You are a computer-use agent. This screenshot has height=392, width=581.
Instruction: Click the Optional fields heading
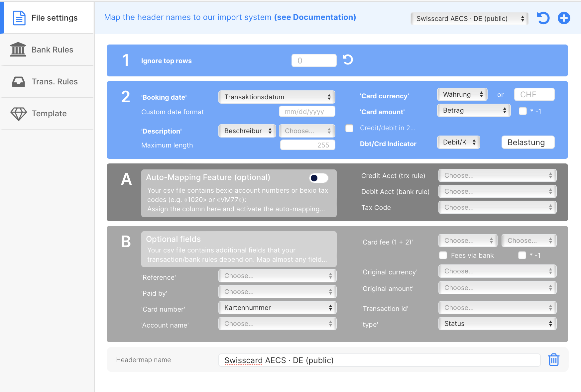point(173,239)
